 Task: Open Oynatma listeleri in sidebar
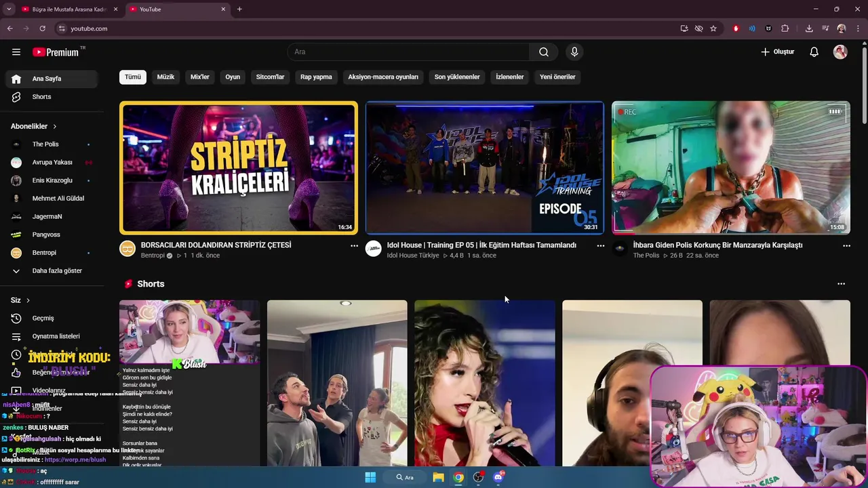coord(52,336)
